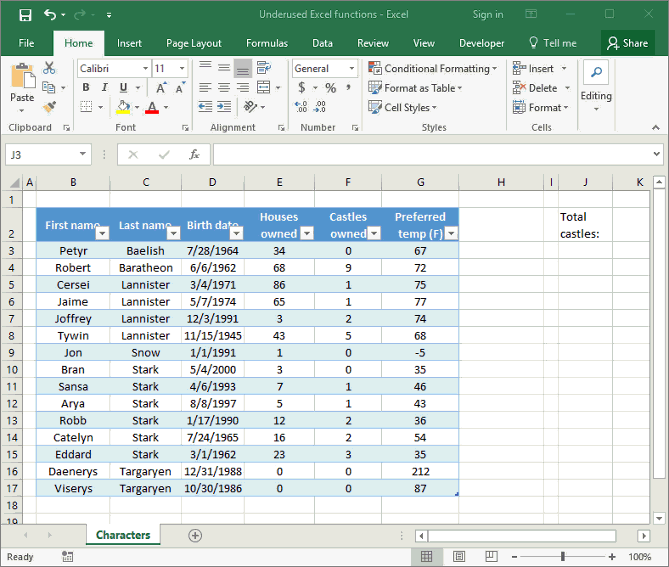Click the Accounting dollar sign format icon
The height and width of the screenshot is (567, 669).
302,88
